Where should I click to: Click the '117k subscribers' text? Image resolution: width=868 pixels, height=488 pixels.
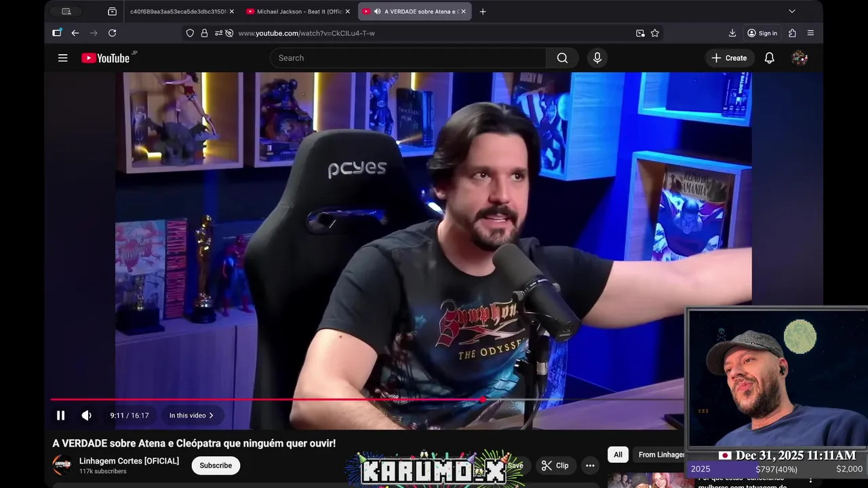click(102, 472)
